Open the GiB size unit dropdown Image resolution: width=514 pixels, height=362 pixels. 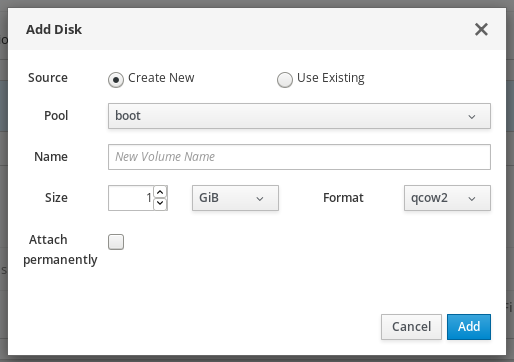tap(235, 198)
